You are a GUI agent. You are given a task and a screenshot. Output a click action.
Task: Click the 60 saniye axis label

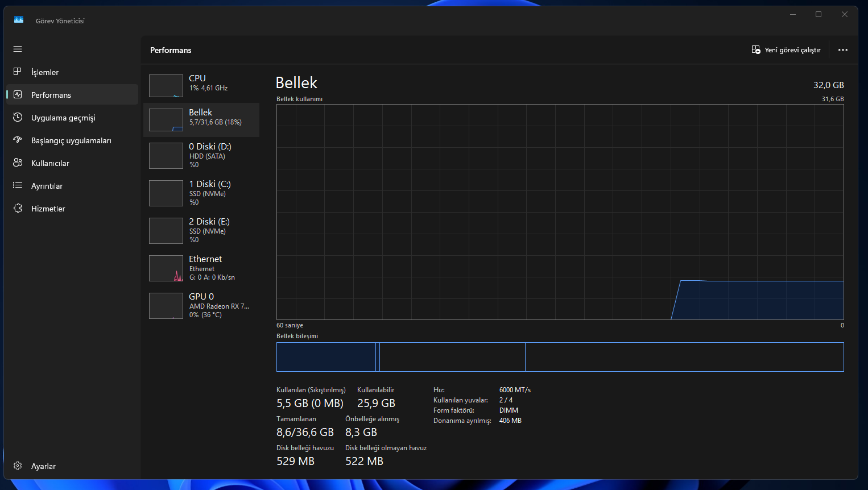tap(290, 325)
